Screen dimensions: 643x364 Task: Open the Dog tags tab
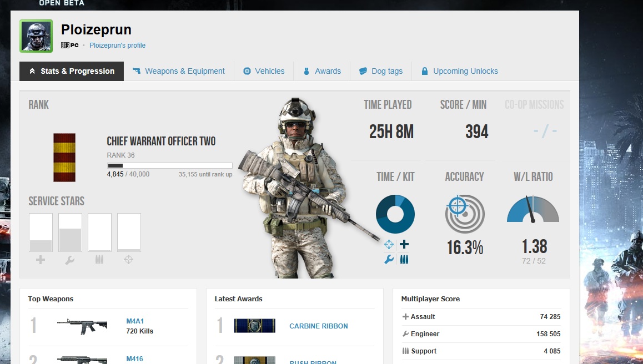click(x=380, y=72)
